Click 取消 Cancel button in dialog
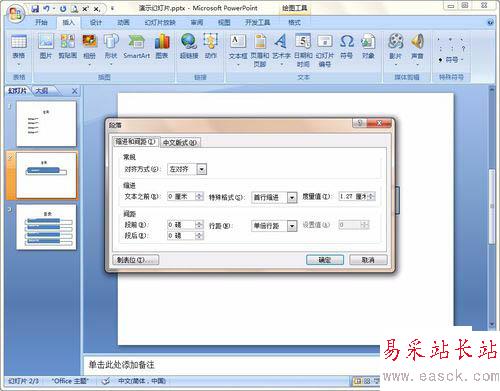This screenshot has width=500, height=391. click(368, 260)
